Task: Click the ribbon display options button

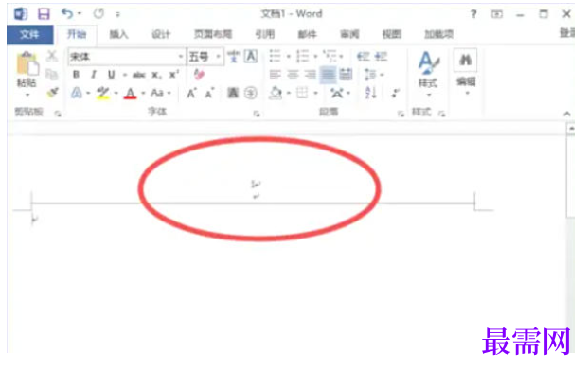Action: pyautogui.click(x=497, y=14)
